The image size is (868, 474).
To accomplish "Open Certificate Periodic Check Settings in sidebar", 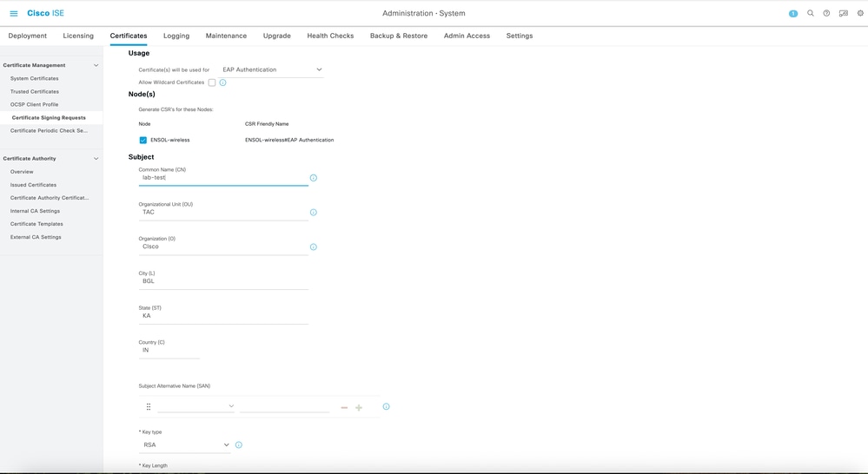I will point(49,131).
